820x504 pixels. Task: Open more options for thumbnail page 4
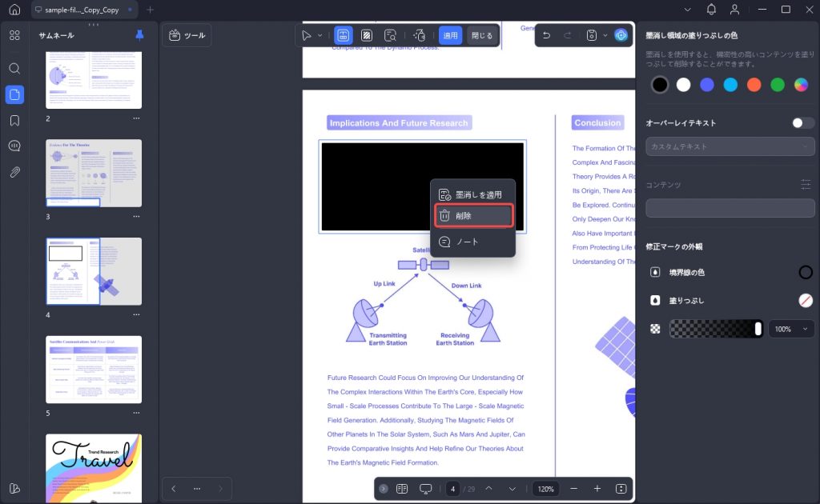136,314
